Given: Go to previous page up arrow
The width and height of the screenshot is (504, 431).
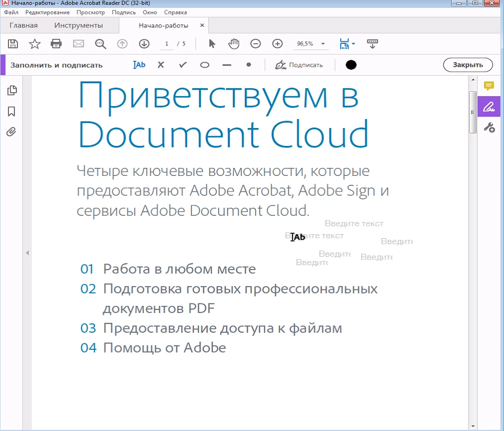Looking at the screenshot, I should [x=122, y=44].
